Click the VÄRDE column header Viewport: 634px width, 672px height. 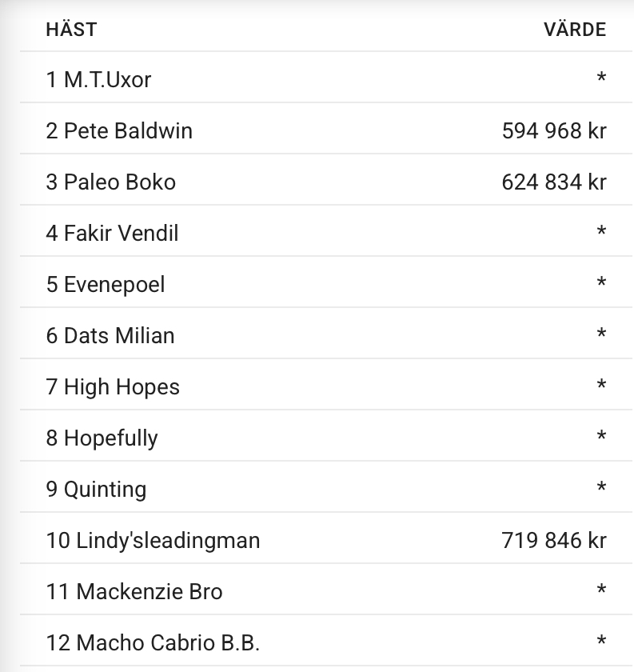click(574, 30)
